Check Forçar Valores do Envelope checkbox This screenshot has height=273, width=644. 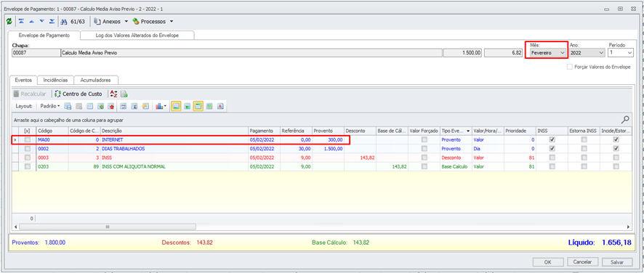570,67
